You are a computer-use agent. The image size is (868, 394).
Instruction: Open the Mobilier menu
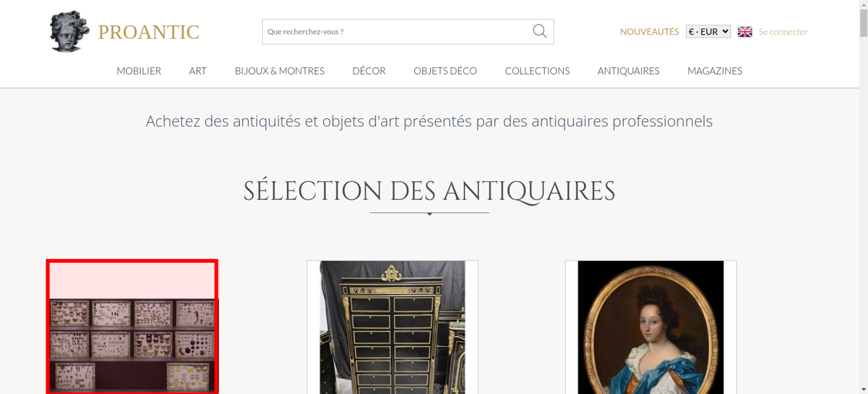point(139,71)
